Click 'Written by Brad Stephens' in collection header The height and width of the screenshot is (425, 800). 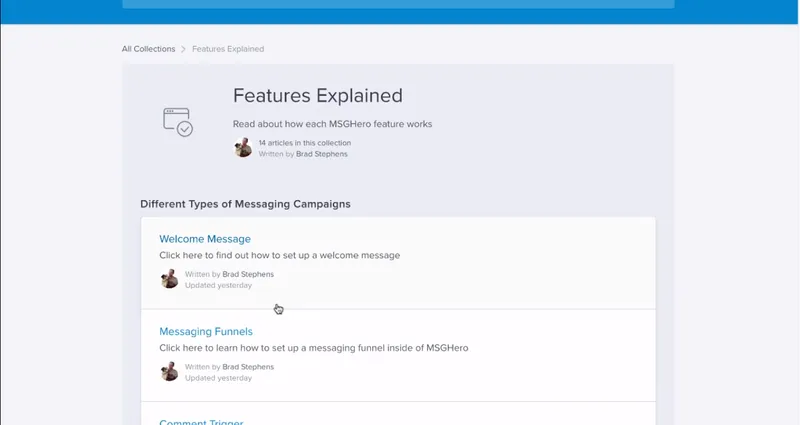(x=303, y=154)
